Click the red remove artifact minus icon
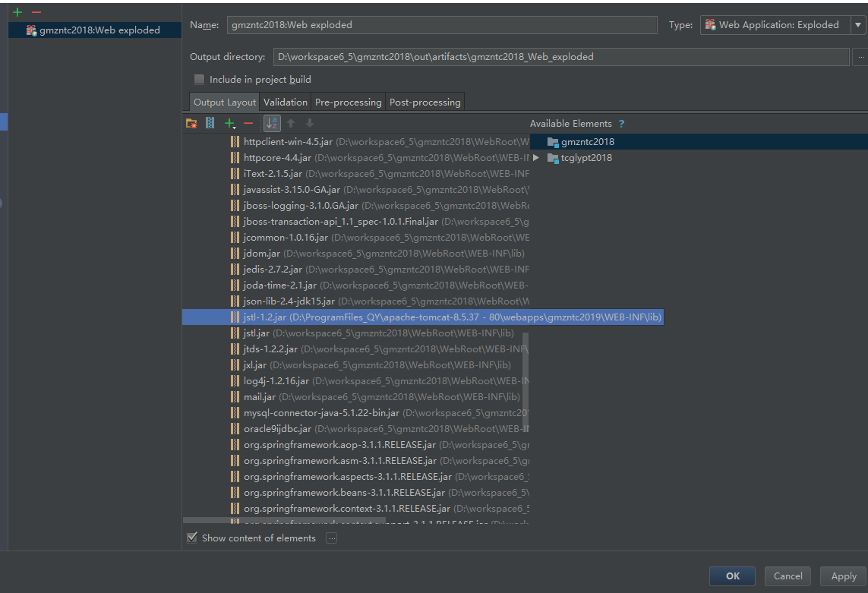The image size is (868, 593). click(x=36, y=11)
